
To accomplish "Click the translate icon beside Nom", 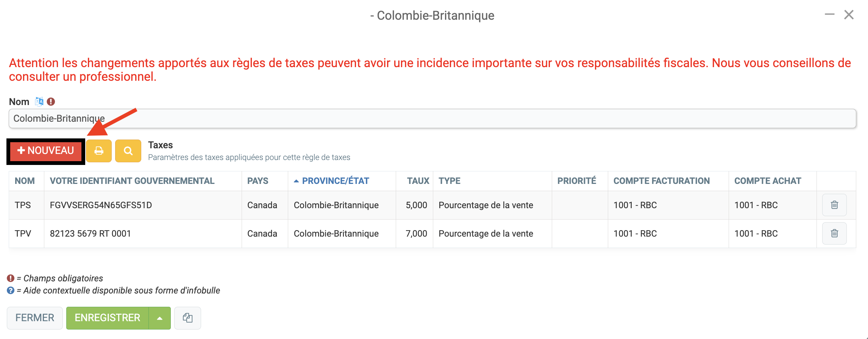I will point(39,102).
